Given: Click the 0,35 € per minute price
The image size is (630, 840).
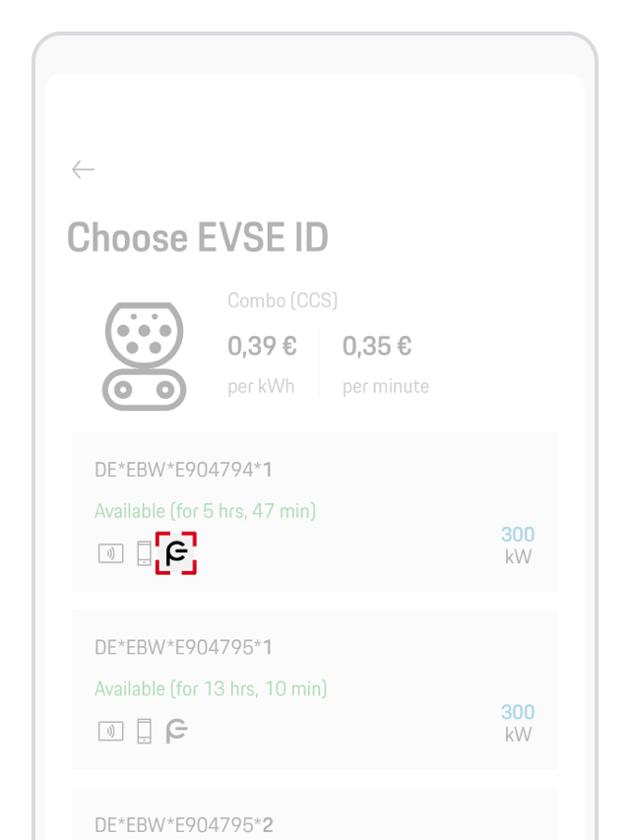Looking at the screenshot, I should coord(377,347).
